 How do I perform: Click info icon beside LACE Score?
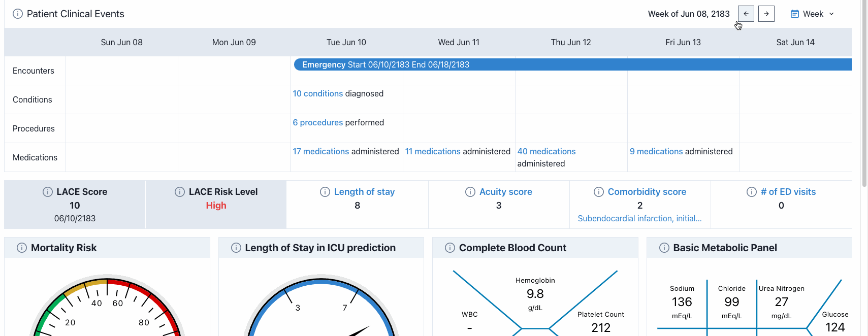[48, 192]
